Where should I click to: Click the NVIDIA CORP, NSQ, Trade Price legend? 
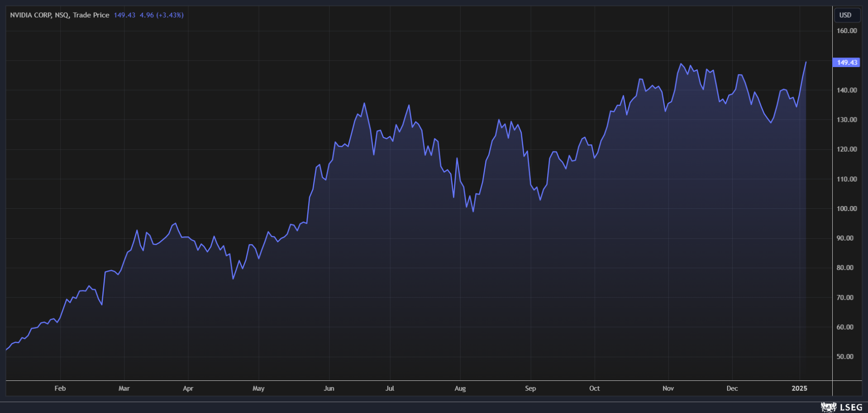click(x=60, y=15)
